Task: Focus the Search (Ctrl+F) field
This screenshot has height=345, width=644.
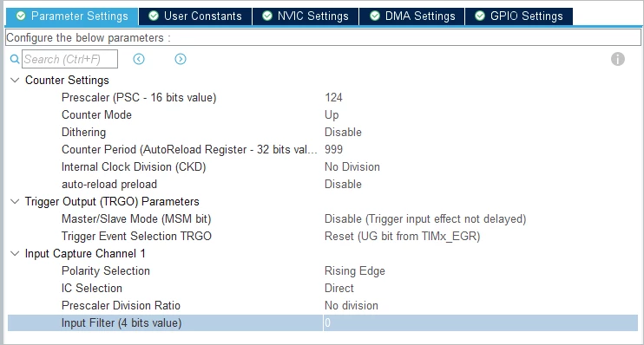Action: click(69, 59)
